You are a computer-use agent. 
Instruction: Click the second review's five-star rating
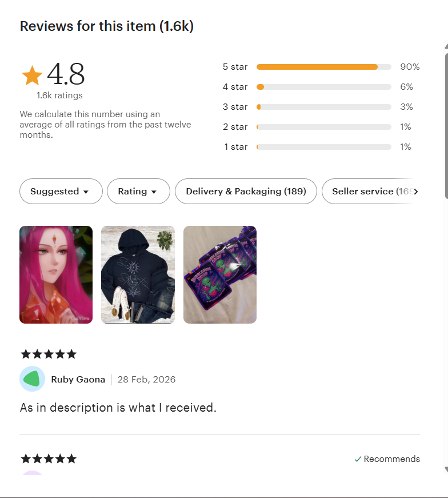(49, 459)
